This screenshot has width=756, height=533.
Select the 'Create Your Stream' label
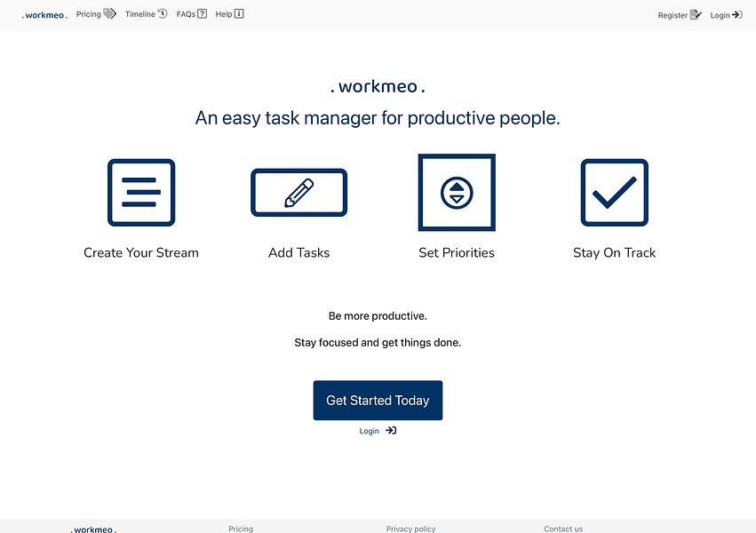click(x=141, y=252)
